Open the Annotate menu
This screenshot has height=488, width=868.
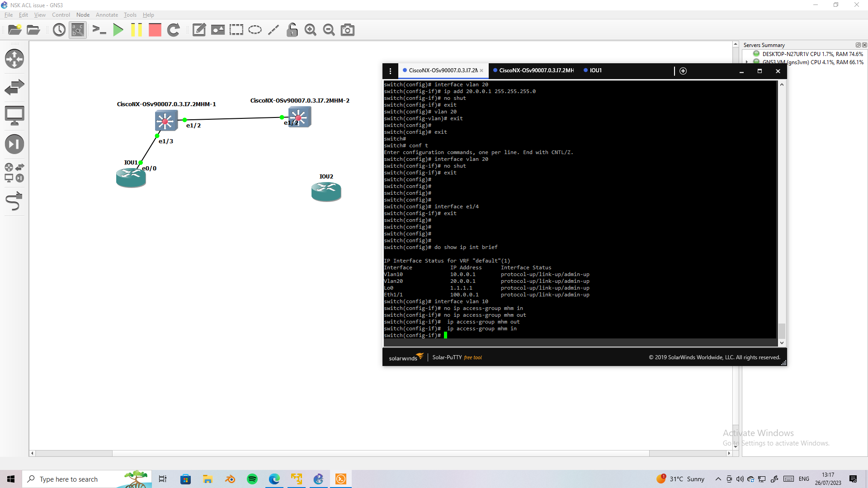[x=107, y=14]
